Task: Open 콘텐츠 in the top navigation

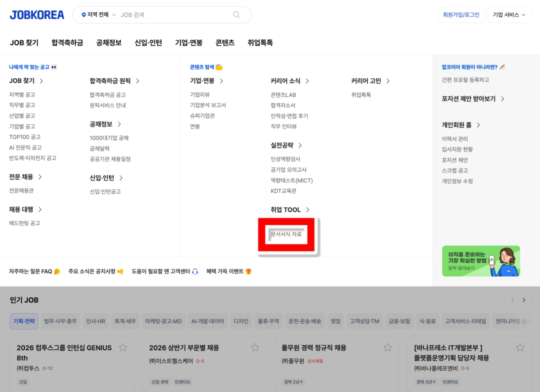Action: tap(225, 42)
